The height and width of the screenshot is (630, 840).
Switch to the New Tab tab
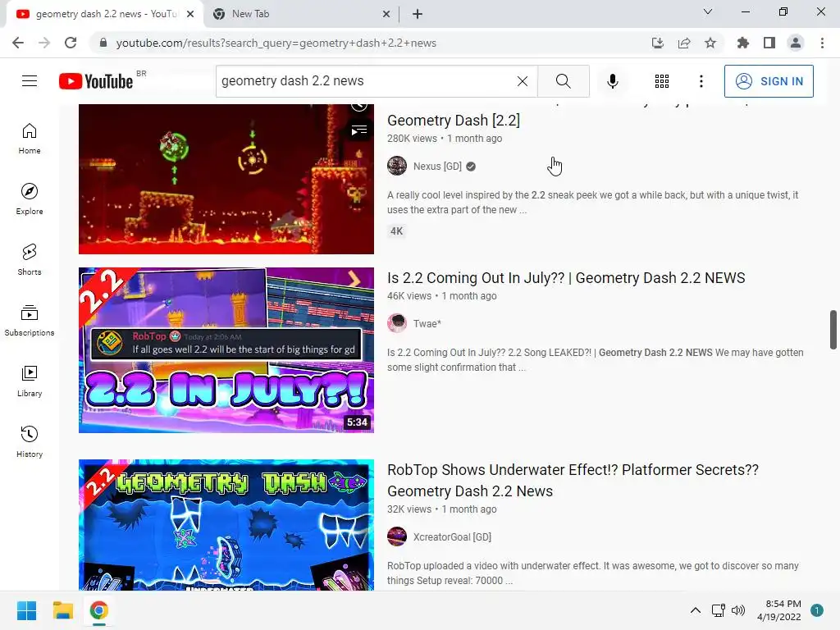point(302,14)
